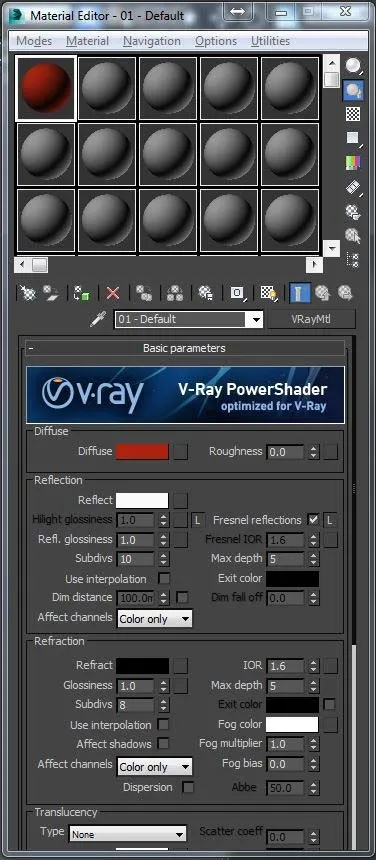Click Fresnel IOR value field

tap(286, 540)
